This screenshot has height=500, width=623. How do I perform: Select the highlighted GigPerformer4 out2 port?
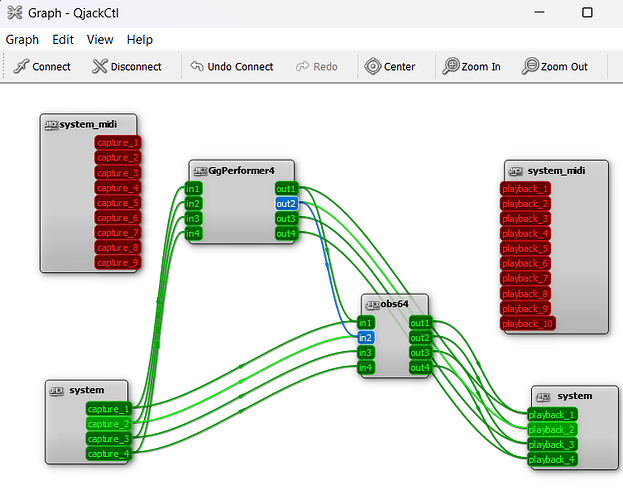[x=286, y=204]
